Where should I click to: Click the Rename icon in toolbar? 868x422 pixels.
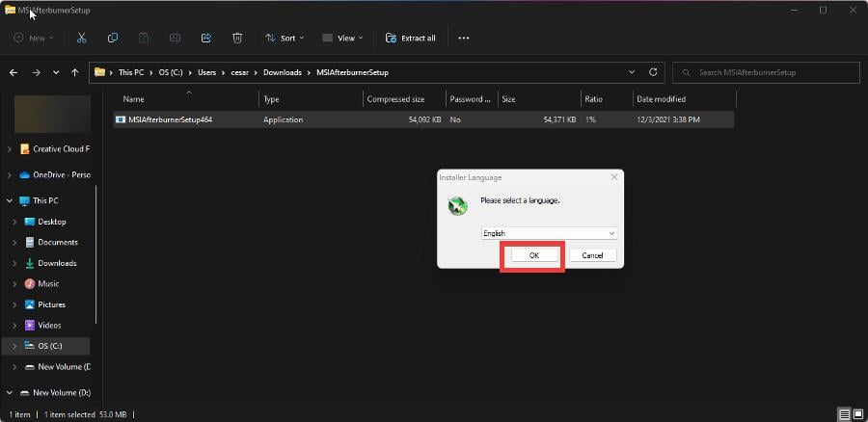(175, 38)
